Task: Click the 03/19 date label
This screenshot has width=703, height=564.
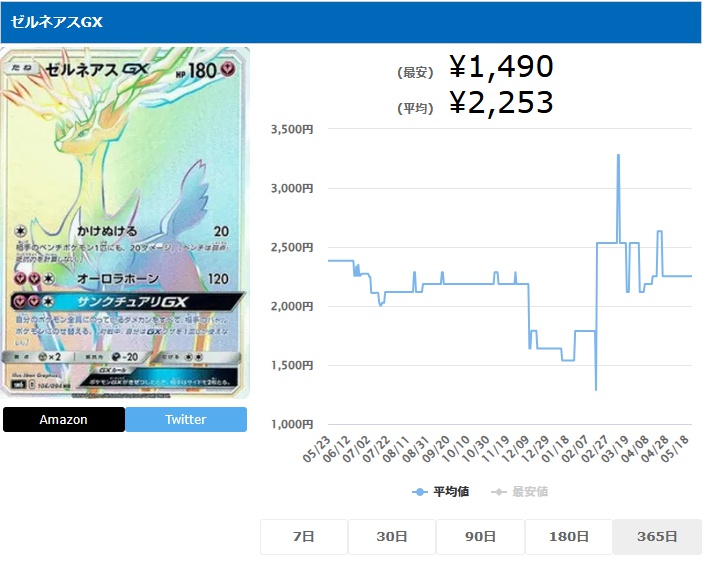Action: 615,449
